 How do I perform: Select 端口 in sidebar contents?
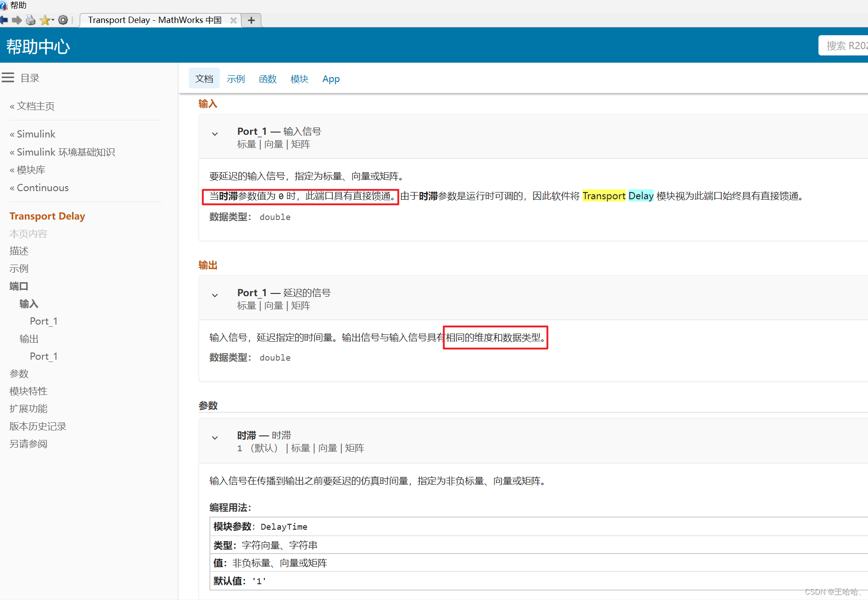pos(19,286)
